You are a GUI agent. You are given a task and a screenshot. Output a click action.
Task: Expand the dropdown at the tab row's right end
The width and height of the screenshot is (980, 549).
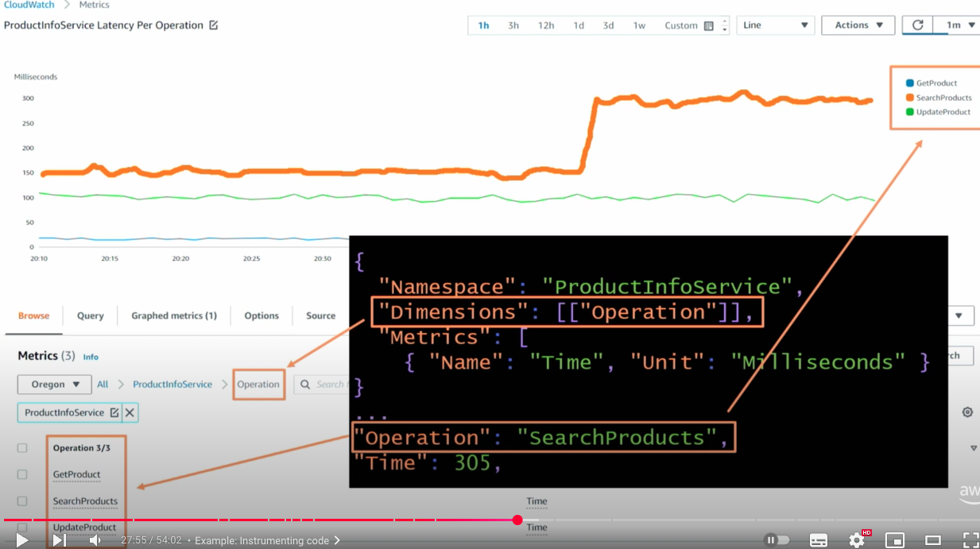pyautogui.click(x=959, y=315)
